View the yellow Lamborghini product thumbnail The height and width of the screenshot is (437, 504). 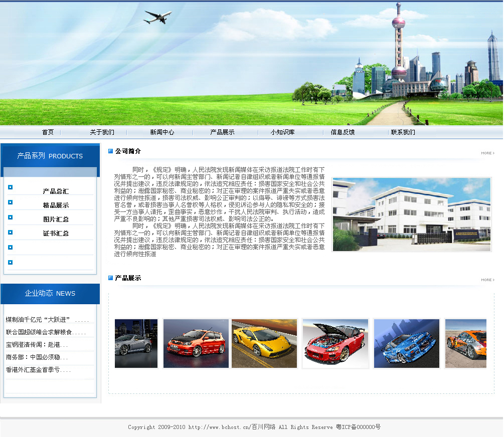264,344
